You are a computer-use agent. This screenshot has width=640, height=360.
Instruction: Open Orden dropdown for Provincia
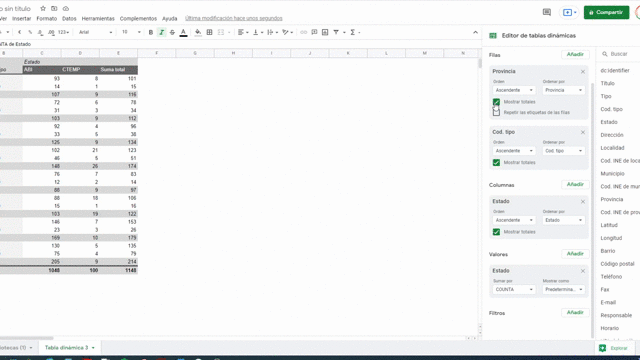(514, 90)
